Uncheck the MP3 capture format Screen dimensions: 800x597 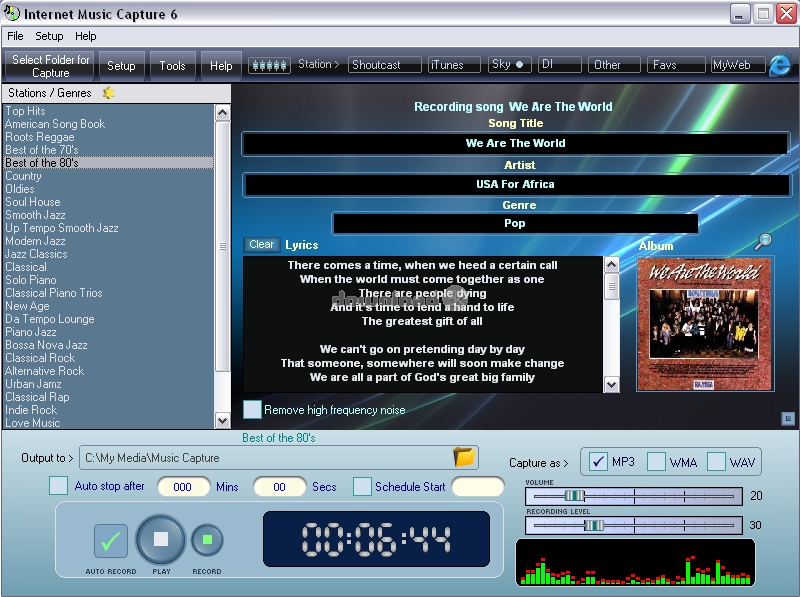[x=598, y=462]
